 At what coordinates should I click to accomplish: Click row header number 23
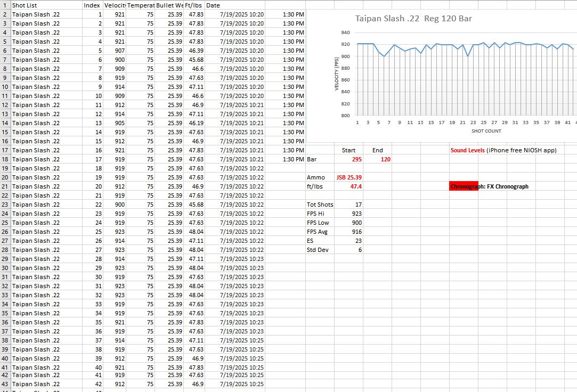click(x=5, y=205)
